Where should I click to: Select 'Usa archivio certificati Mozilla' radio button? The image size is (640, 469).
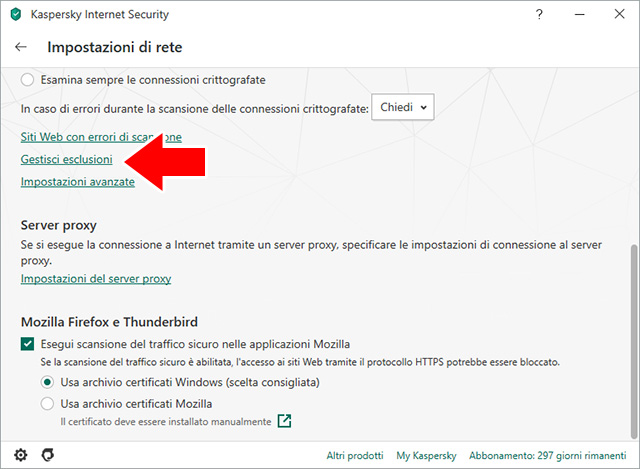click(47, 404)
